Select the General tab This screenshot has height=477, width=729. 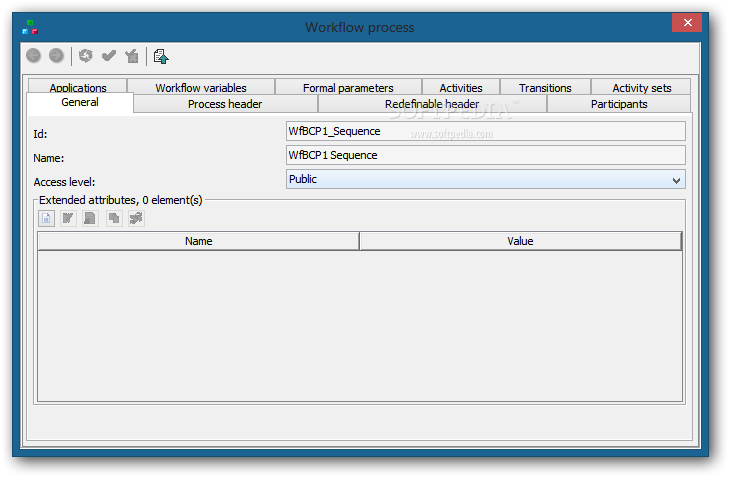[80, 102]
